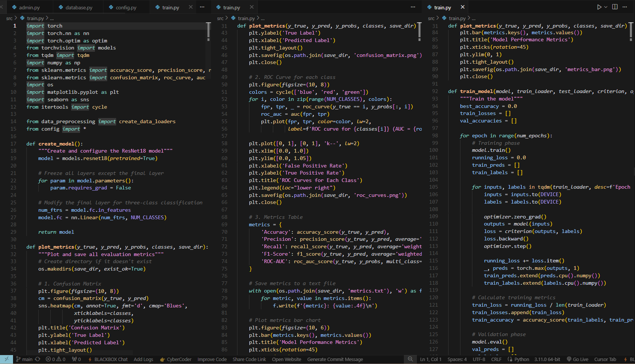Viewport: 635px width, 364px height.
Task: Click Open Website in status bar
Action: coord(287,359)
